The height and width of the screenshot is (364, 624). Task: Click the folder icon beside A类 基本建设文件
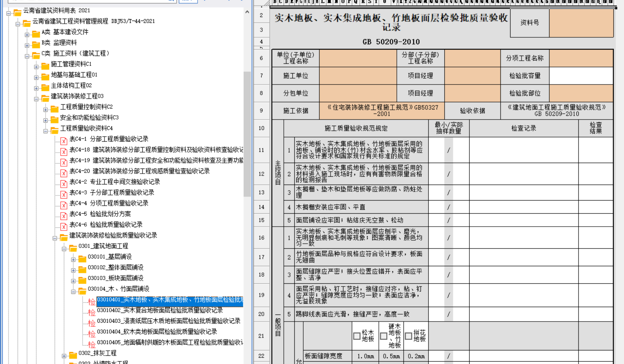click(36, 33)
